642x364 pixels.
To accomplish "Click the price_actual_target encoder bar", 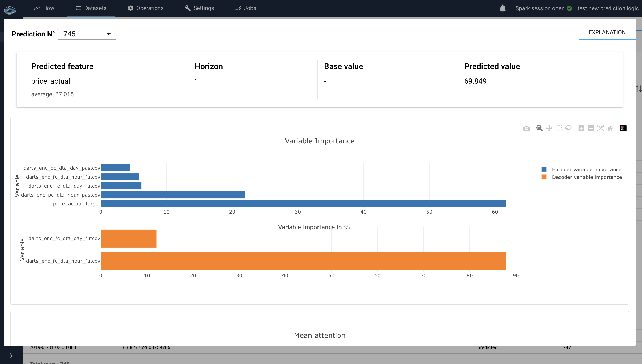I will [x=303, y=204].
